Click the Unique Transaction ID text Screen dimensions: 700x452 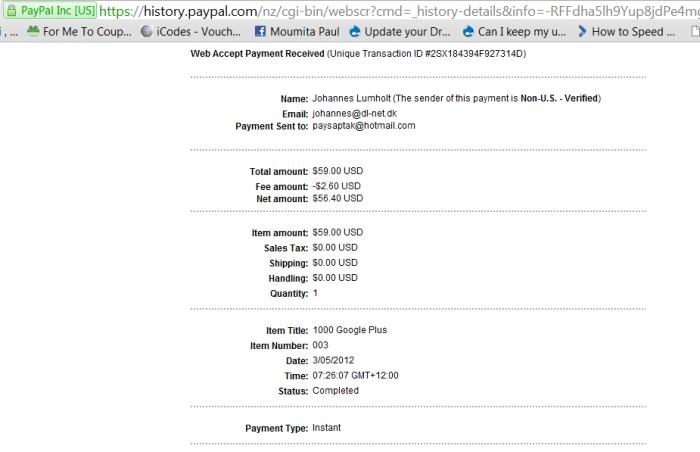441,53
